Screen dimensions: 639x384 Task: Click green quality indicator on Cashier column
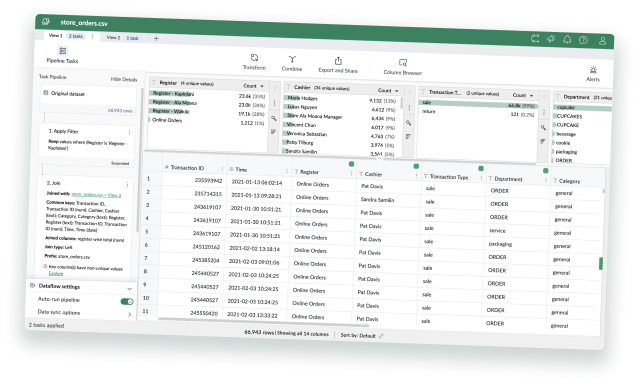pyautogui.click(x=416, y=166)
